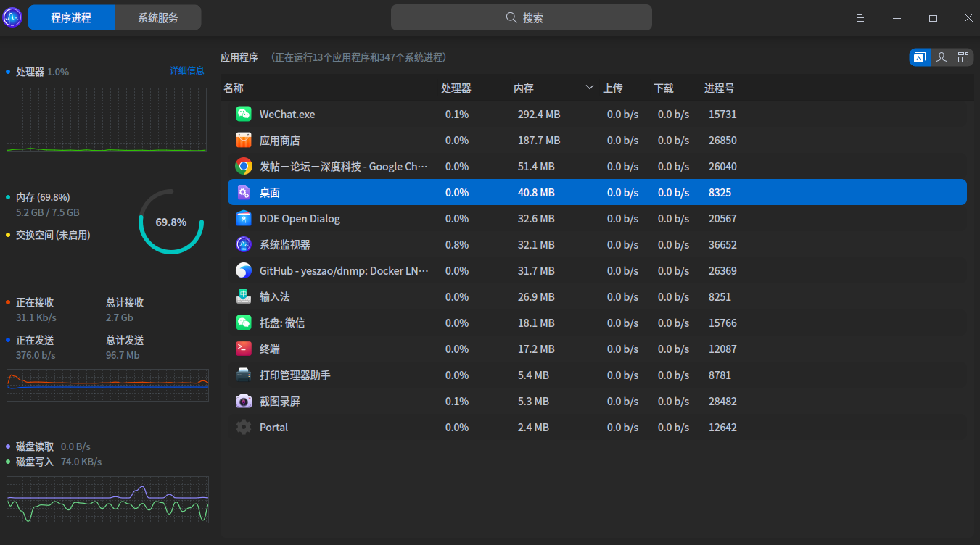Click the 内存 (69.8%) sidebar label

[x=43, y=197]
